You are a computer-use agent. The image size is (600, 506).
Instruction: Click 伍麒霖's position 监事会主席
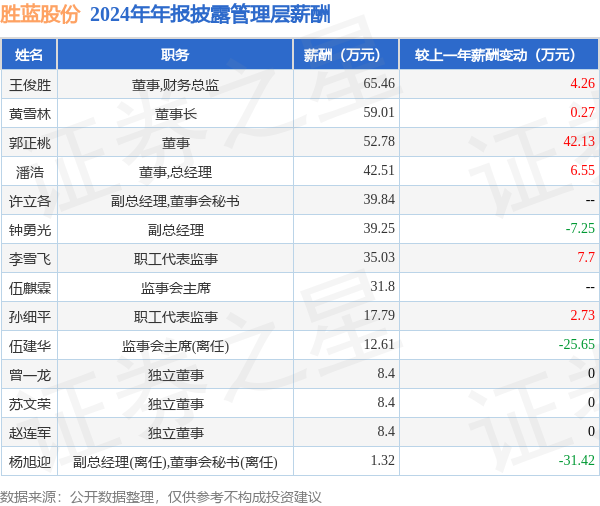point(176,288)
